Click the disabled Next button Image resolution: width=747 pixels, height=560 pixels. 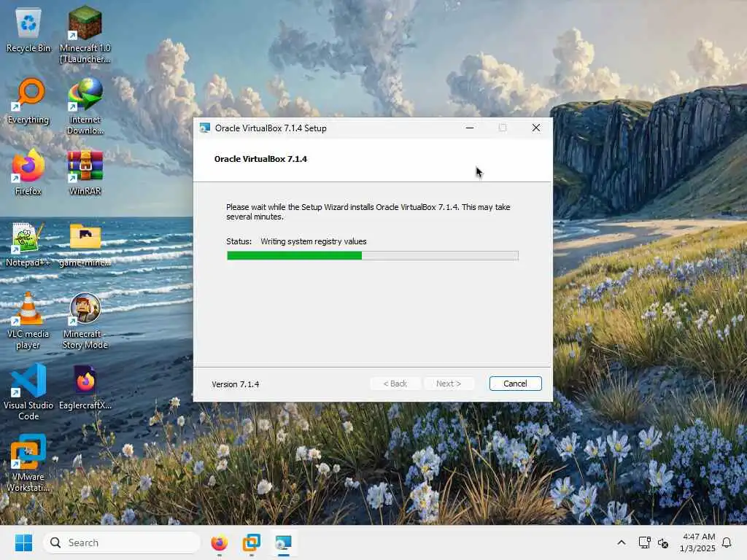(449, 384)
